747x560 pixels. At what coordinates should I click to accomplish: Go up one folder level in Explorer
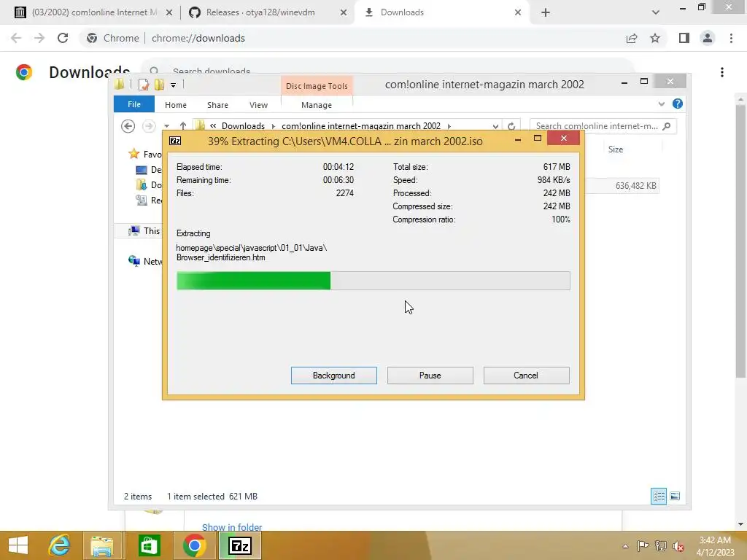[183, 125]
